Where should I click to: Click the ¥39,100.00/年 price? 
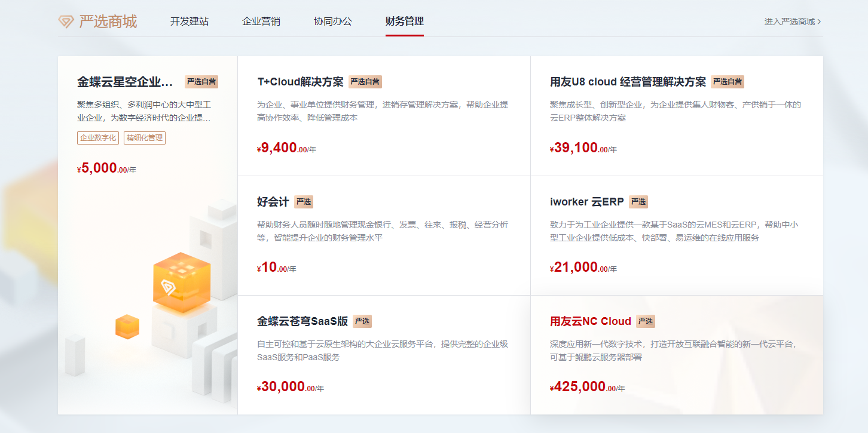[x=583, y=148]
